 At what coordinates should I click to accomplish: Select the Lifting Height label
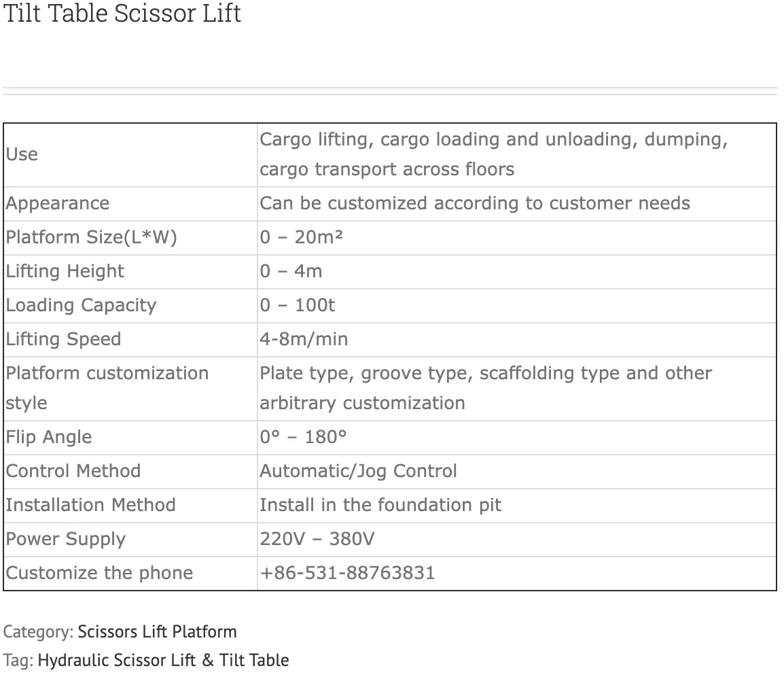(x=65, y=271)
